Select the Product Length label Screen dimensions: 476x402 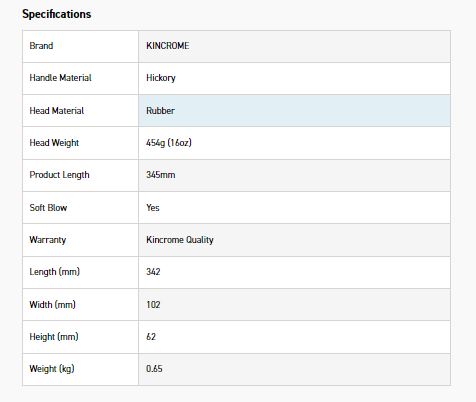[x=59, y=175]
